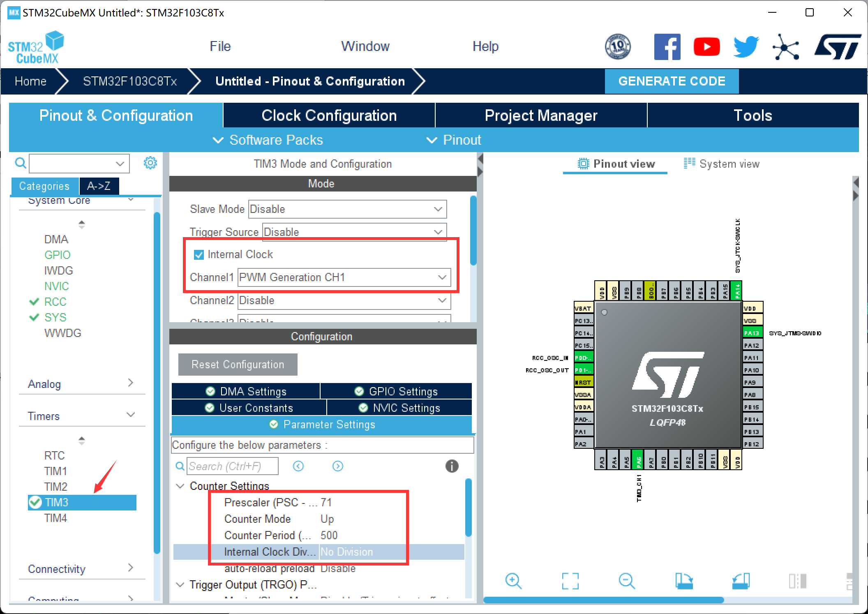Screen dimensions: 868x614
Task: Open the Channel2 dropdown
Action: (x=344, y=300)
